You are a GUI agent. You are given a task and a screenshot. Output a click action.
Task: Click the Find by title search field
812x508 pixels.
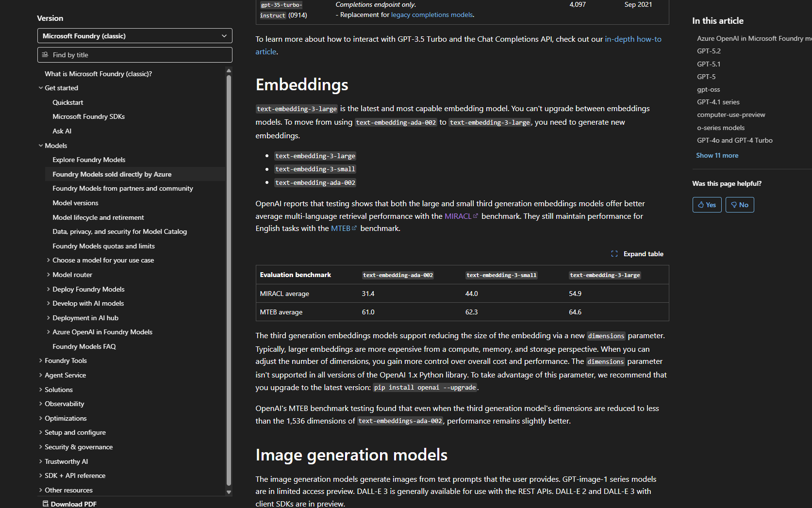135,55
